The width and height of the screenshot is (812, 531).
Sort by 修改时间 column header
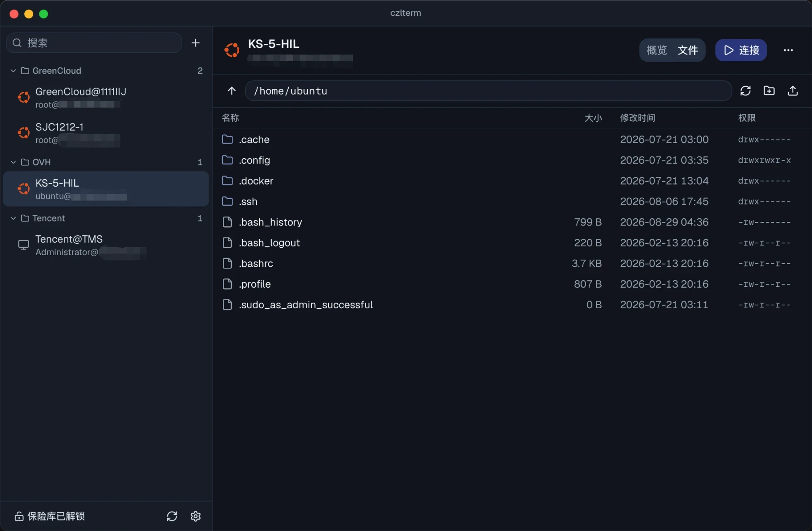(637, 118)
